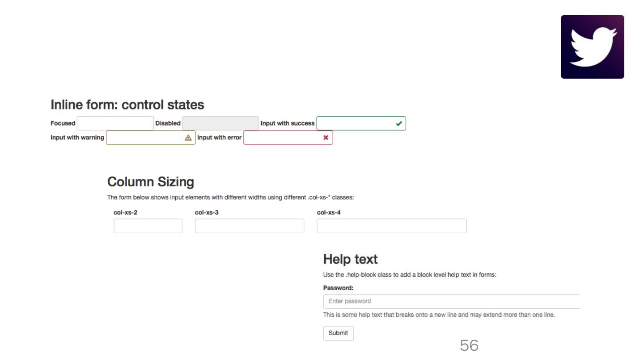Click the "Input with error" label
644x362 pixels.
220,137
